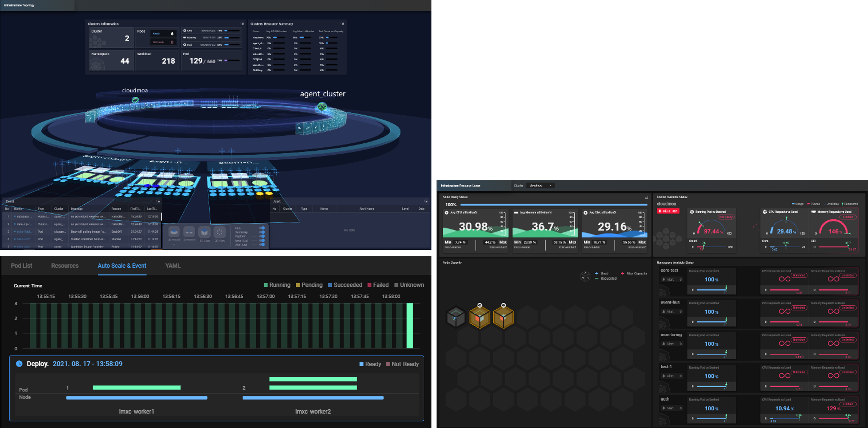Screen dimensions: 868x428
Task: Select the 3D Cube view icon
Action: pyautogui.click(x=204, y=233)
